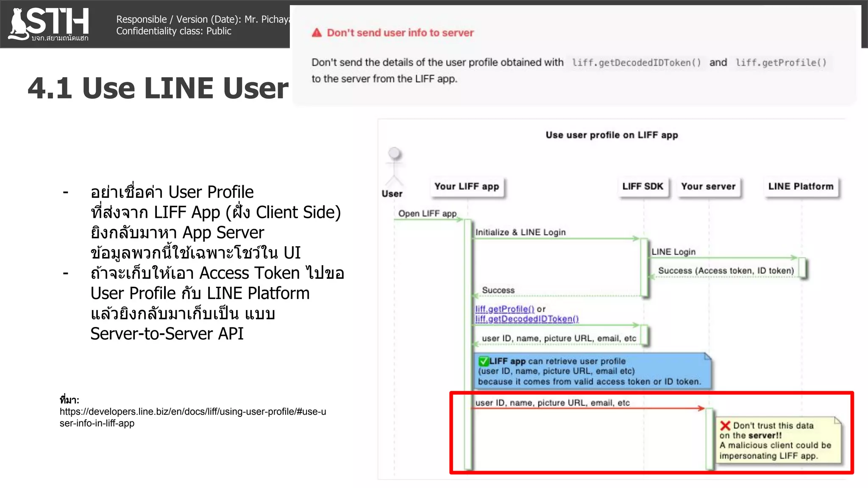Click the 'ยิงกลับมาหา App Server' bullet line
This screenshot has width=868, height=488.
pyautogui.click(x=177, y=233)
